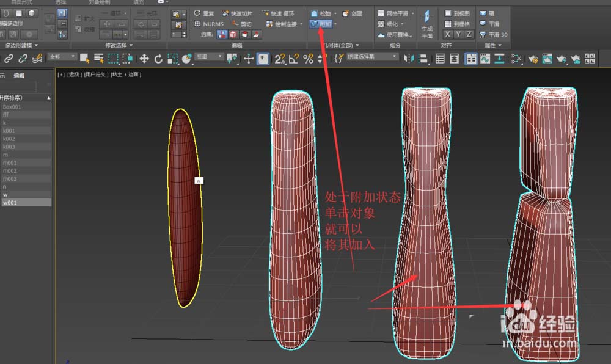Select the Rotate tool icon

(158, 59)
